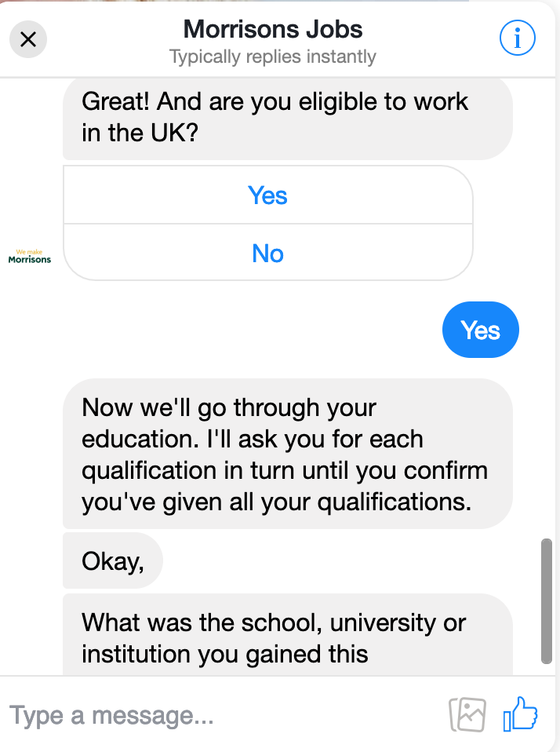
Task: Select the eligible to work in UK message
Action: [287, 118]
